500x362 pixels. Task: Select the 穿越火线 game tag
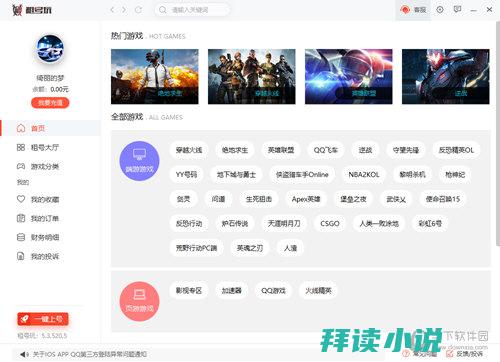click(x=189, y=150)
